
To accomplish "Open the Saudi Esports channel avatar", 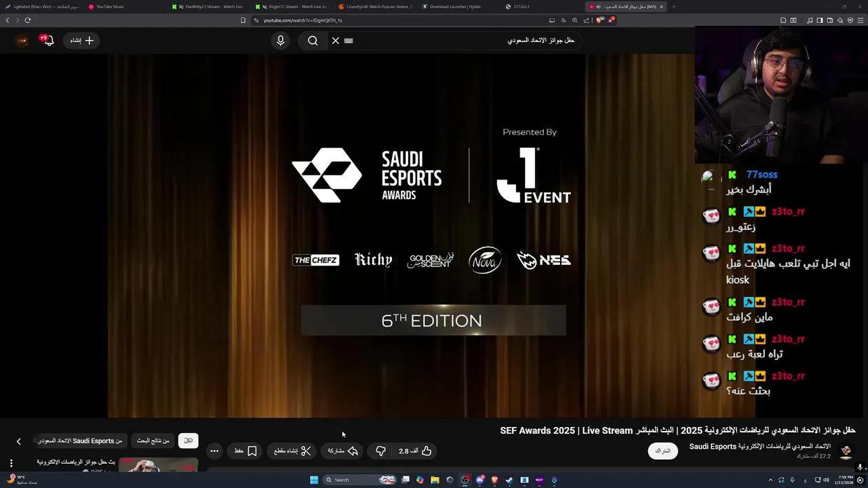I will (x=846, y=451).
